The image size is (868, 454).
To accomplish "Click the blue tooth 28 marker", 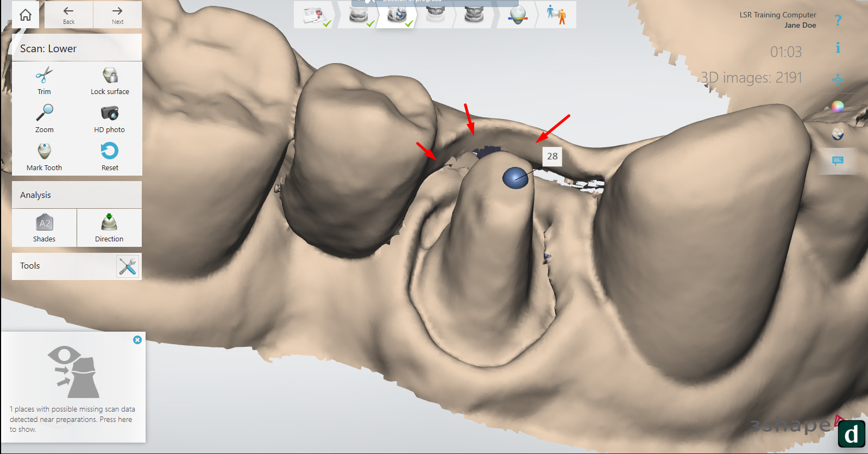I will tap(515, 178).
